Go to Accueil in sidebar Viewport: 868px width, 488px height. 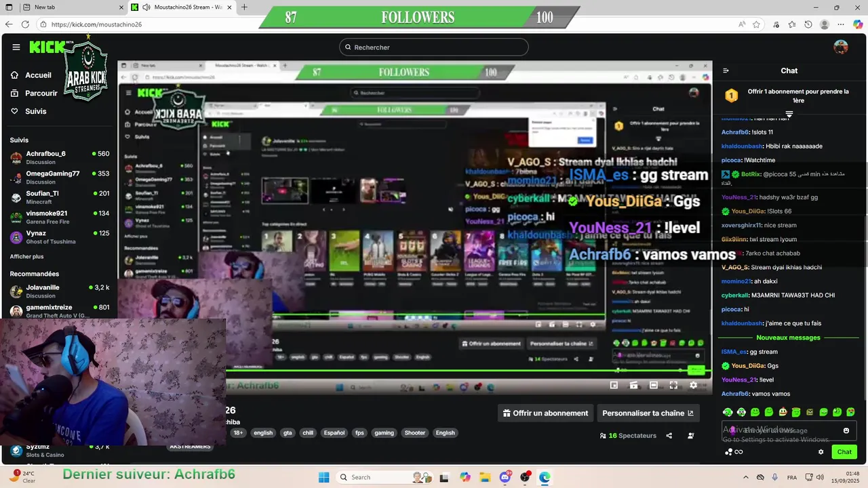[31, 75]
